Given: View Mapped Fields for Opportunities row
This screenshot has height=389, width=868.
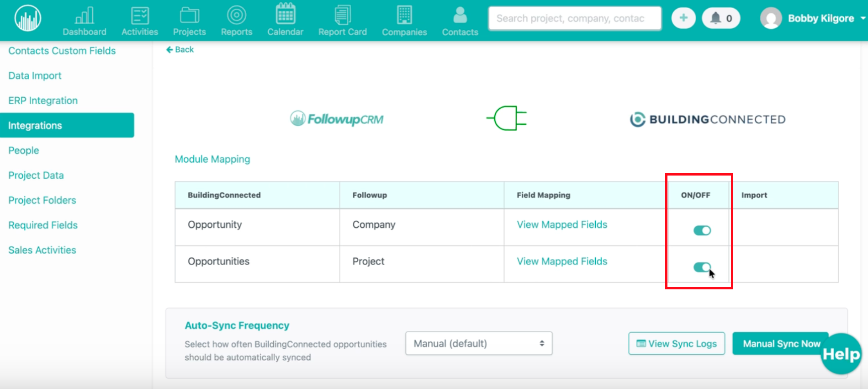Looking at the screenshot, I should [x=562, y=261].
